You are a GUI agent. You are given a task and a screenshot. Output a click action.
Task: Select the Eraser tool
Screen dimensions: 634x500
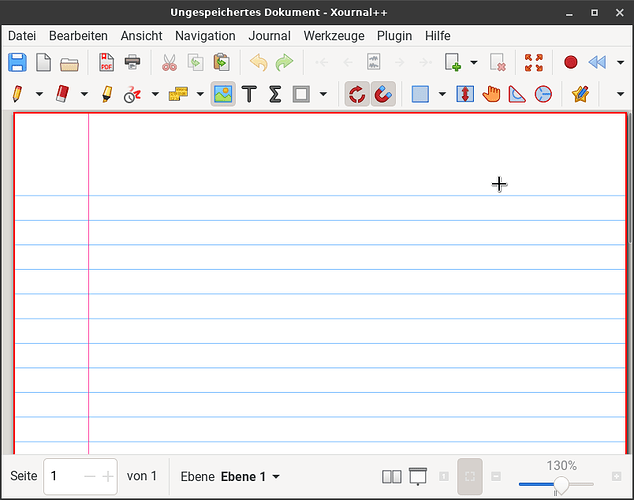(61, 94)
